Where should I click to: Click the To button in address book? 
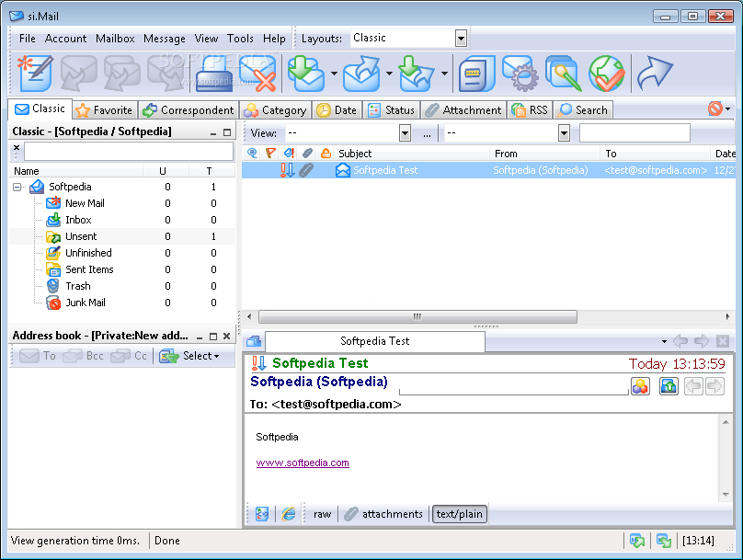(38, 356)
